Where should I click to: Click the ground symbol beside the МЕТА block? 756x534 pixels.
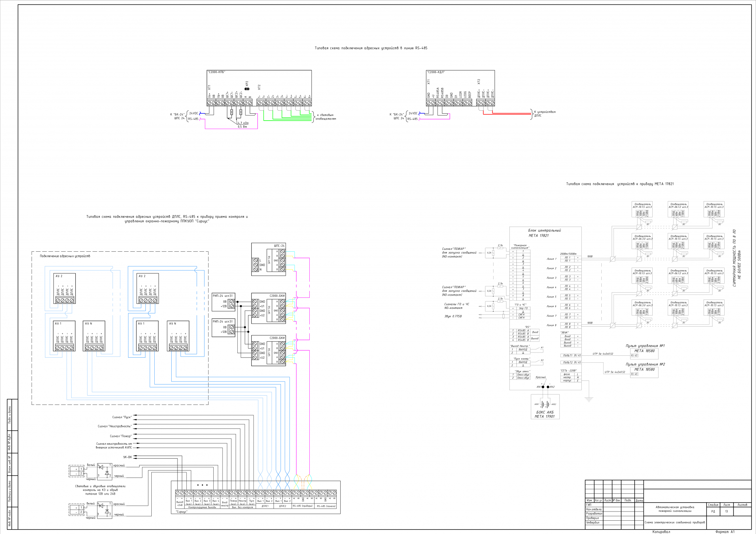click(x=589, y=399)
